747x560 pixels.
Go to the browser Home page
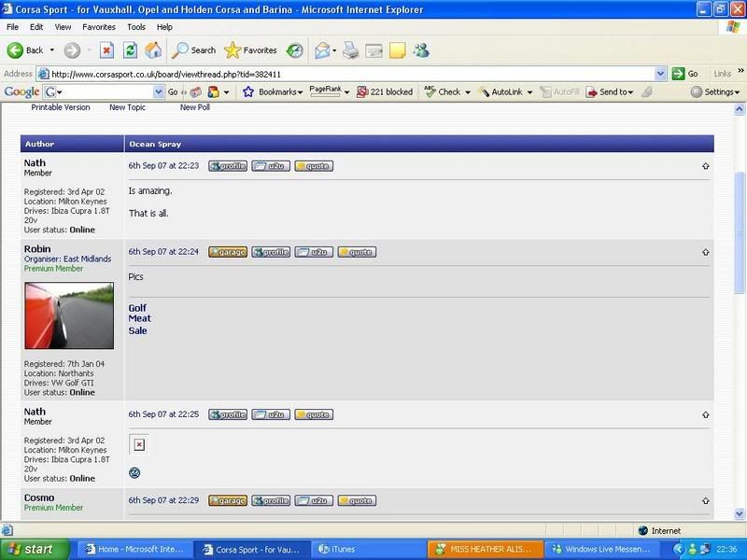(x=153, y=50)
